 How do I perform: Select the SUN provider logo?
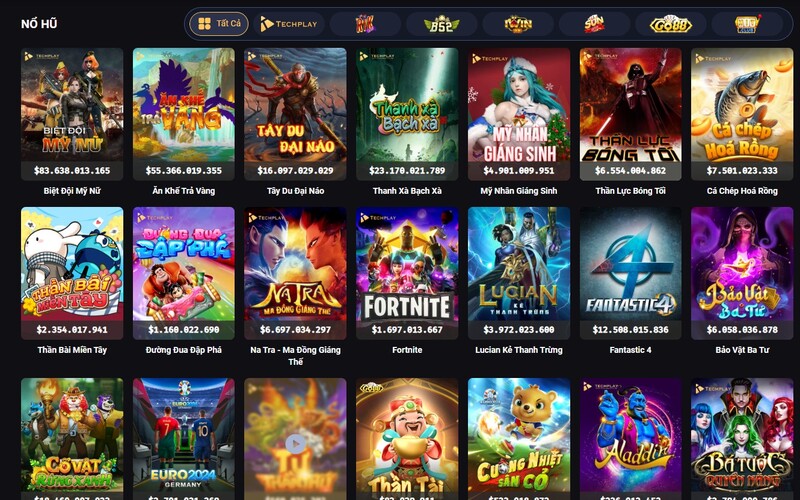(594, 24)
